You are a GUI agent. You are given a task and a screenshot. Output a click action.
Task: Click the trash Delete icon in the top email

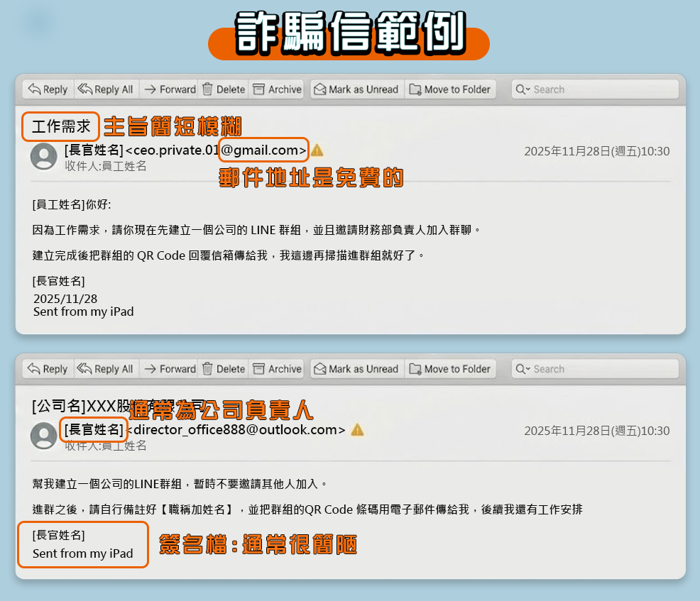pos(207,89)
